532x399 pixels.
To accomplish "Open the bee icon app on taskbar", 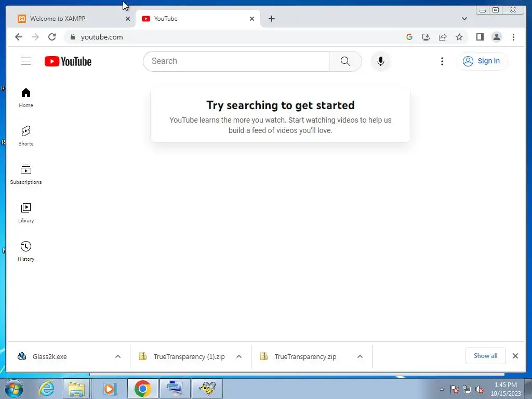I will pos(207,389).
